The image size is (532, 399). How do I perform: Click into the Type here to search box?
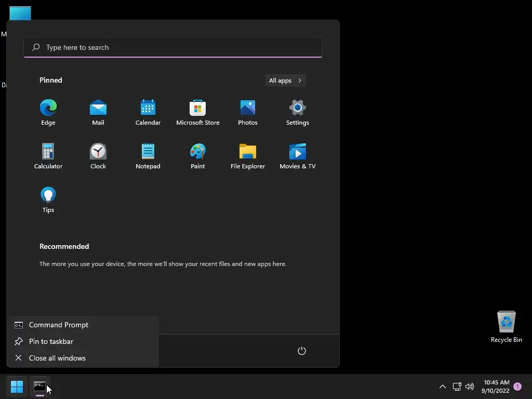173,47
